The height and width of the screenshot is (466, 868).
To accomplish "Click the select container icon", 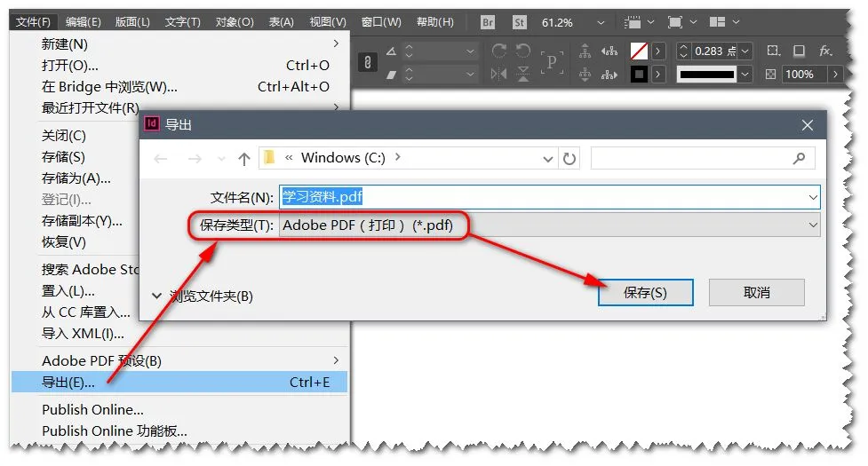I will [585, 51].
